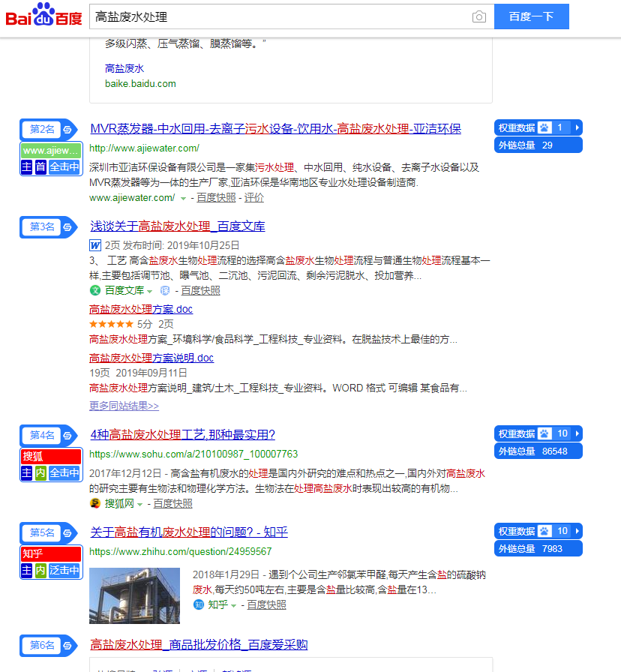Click the five-star rating
The width and height of the screenshot is (621, 672).
pos(112,324)
